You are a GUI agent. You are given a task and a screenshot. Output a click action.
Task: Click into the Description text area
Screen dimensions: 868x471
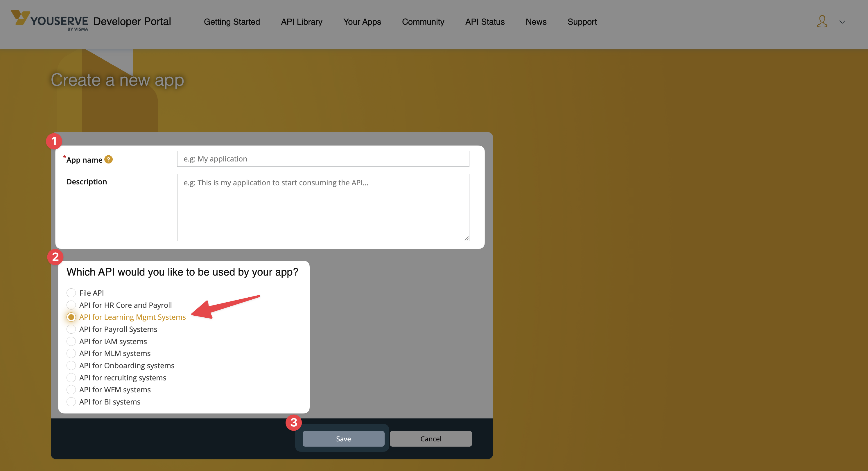[x=323, y=207]
